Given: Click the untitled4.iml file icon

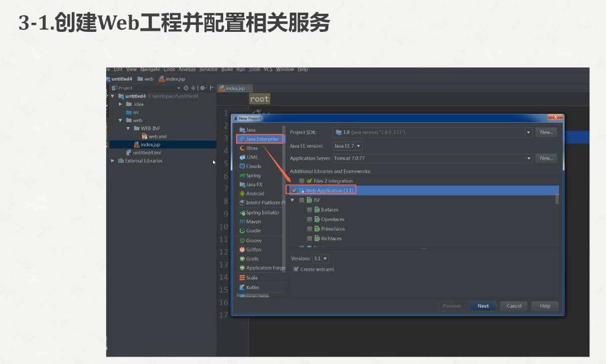Looking at the screenshot, I should click(x=128, y=153).
